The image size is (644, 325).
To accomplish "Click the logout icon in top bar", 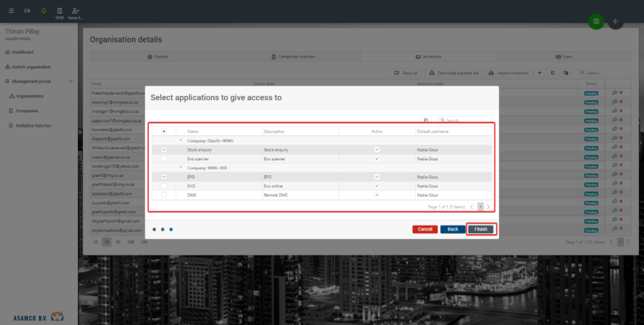I will pyautogui.click(x=27, y=11).
